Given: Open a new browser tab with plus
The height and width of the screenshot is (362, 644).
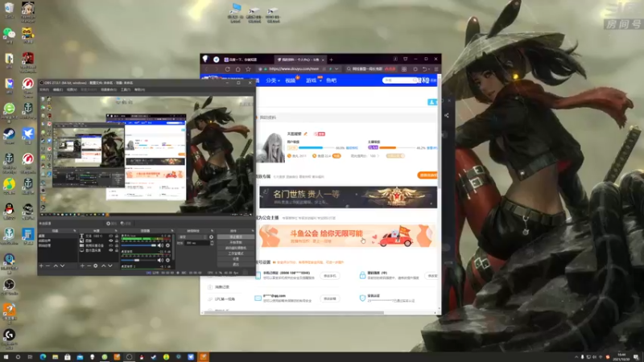Looking at the screenshot, I should (x=331, y=60).
